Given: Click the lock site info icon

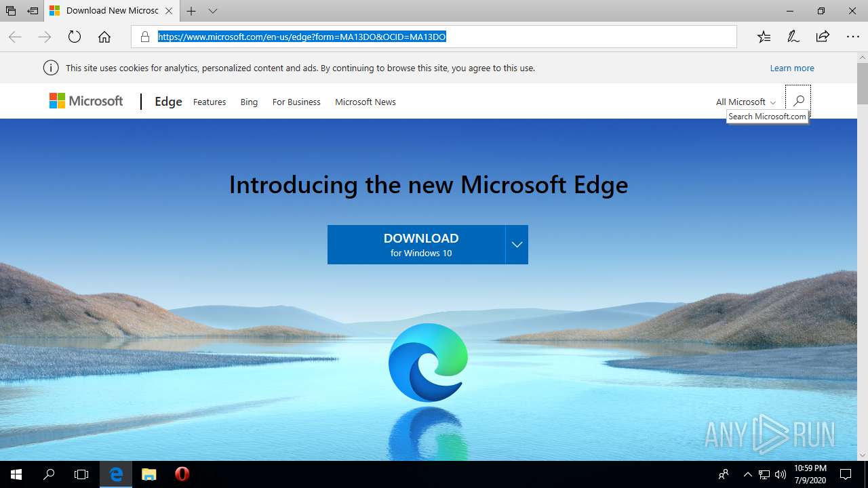Looking at the screenshot, I should click(144, 37).
